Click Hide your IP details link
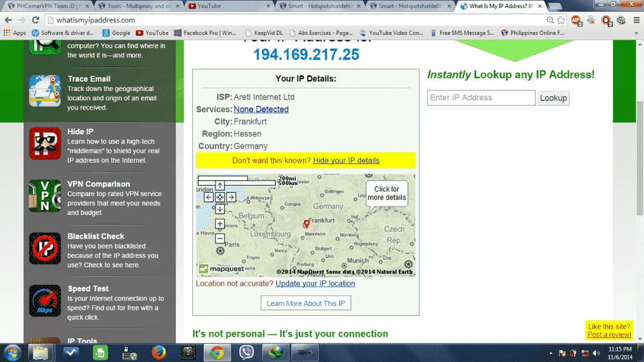 click(x=346, y=161)
